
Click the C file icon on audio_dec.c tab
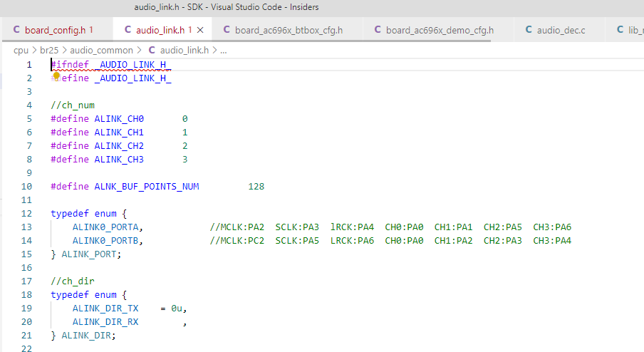click(529, 30)
